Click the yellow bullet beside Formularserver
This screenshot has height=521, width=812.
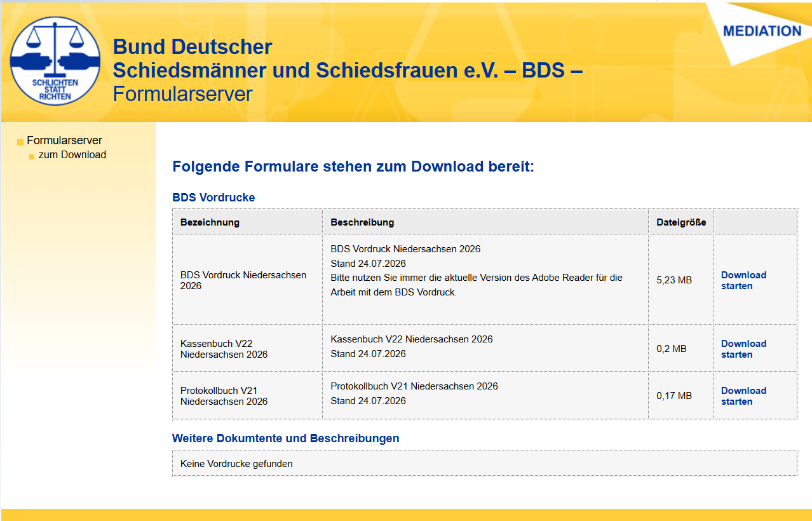point(20,142)
